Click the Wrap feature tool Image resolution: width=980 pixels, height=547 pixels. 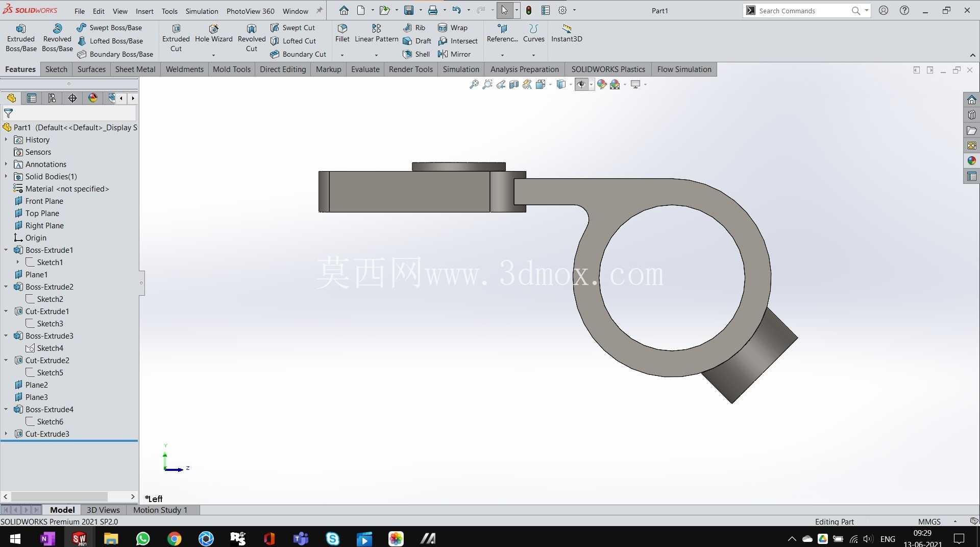(452, 28)
